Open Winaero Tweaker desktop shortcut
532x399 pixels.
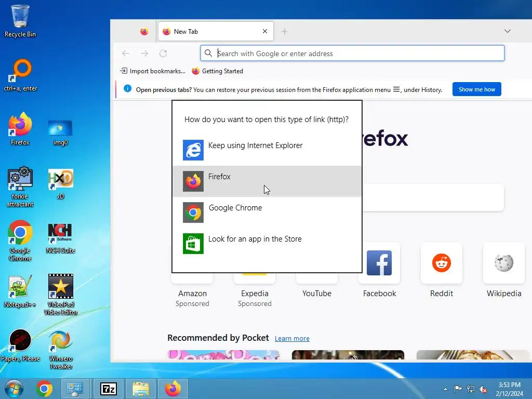click(60, 350)
